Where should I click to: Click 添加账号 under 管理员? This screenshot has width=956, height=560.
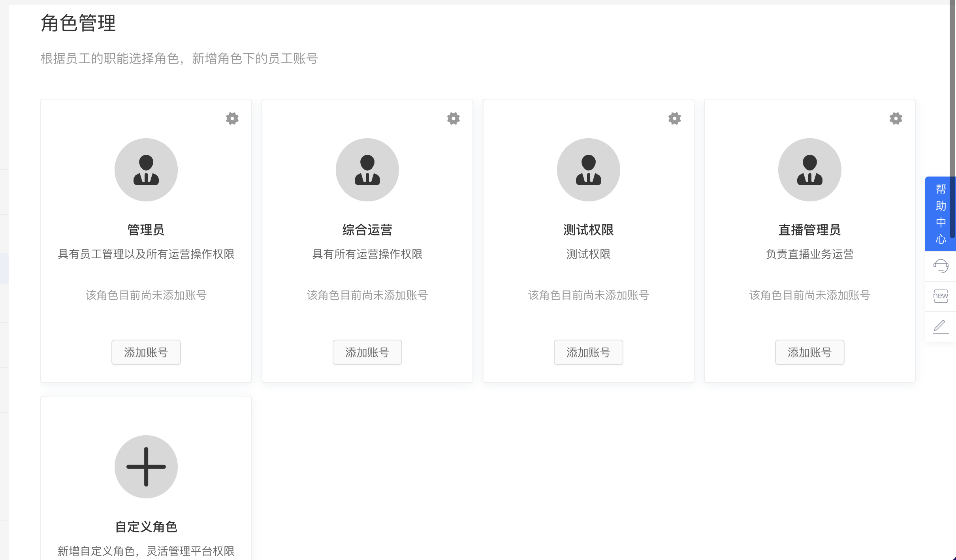(x=146, y=352)
